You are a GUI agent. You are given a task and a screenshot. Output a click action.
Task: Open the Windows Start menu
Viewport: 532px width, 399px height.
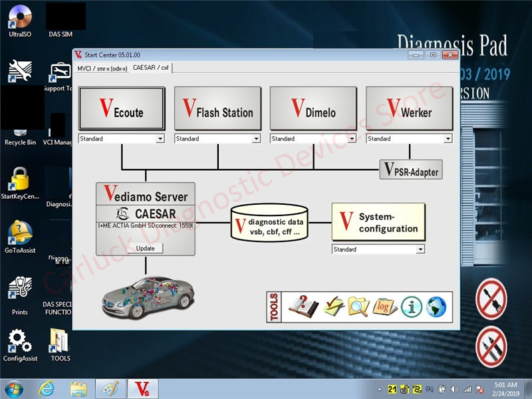(x=14, y=389)
